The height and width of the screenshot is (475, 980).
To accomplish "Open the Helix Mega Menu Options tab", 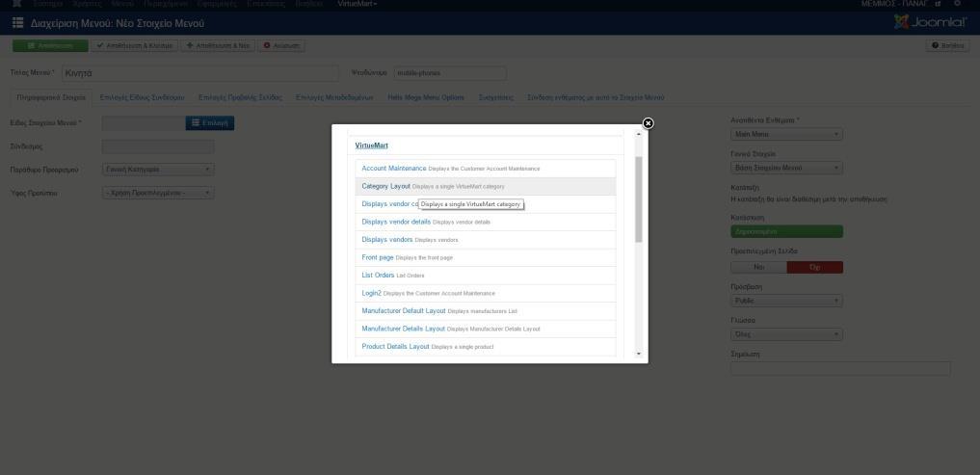I will pos(426,97).
